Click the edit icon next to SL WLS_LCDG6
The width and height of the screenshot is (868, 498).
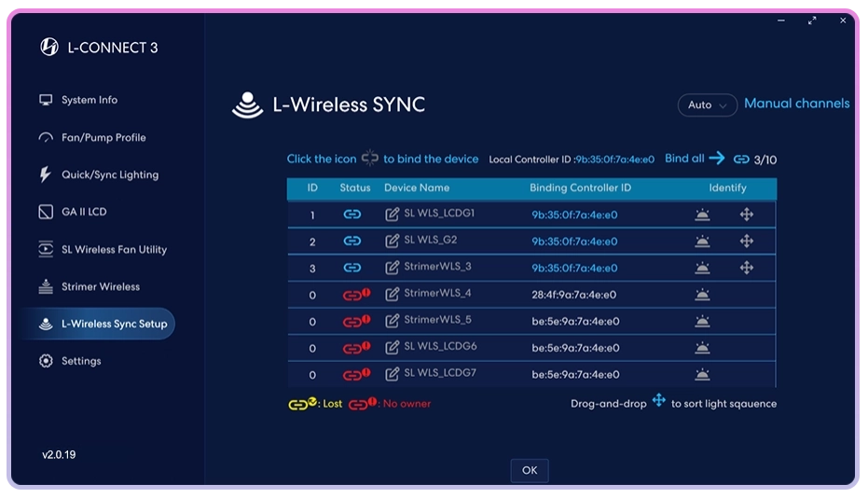pyautogui.click(x=393, y=348)
